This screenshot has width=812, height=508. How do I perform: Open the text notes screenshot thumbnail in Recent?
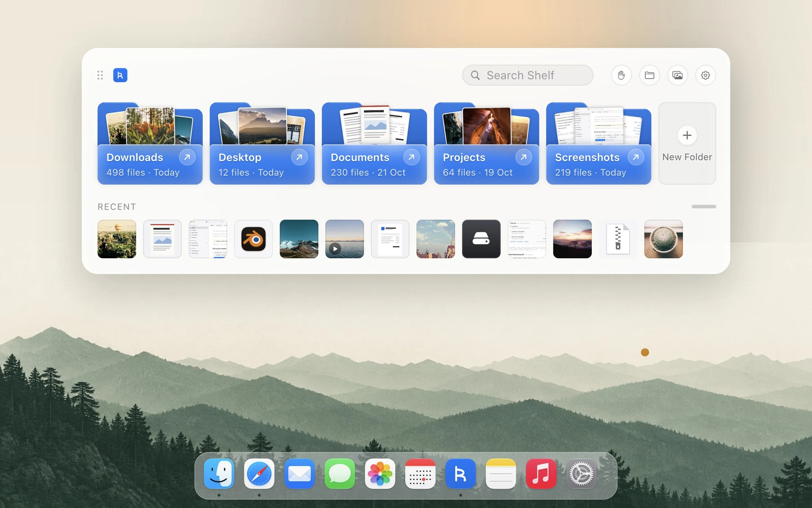(x=527, y=239)
